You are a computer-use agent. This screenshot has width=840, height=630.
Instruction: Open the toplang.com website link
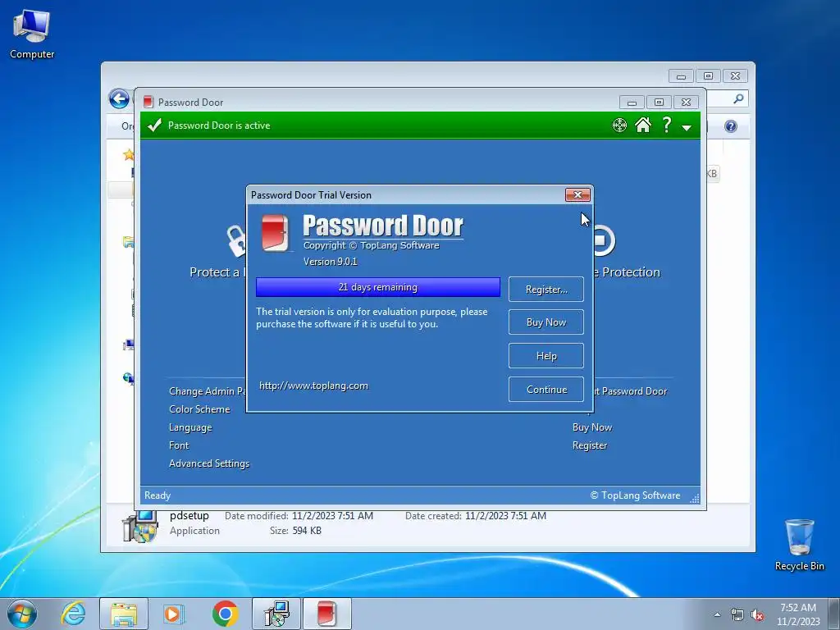pos(313,386)
